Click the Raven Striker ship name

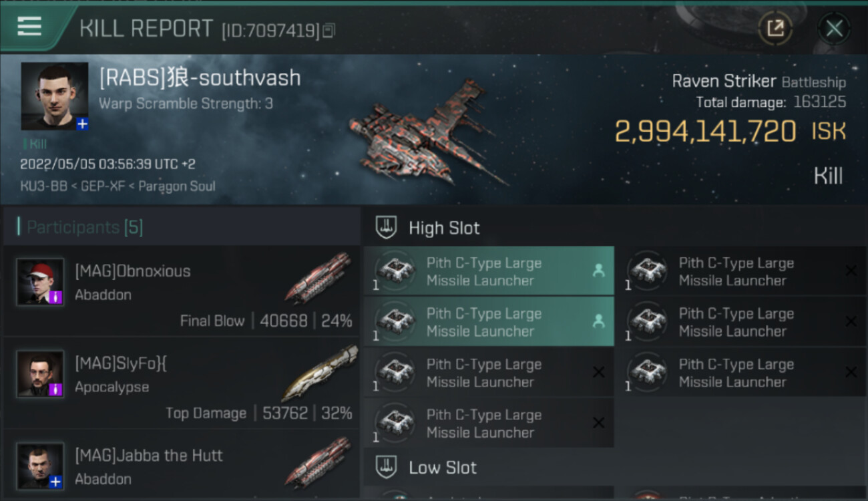coord(723,81)
